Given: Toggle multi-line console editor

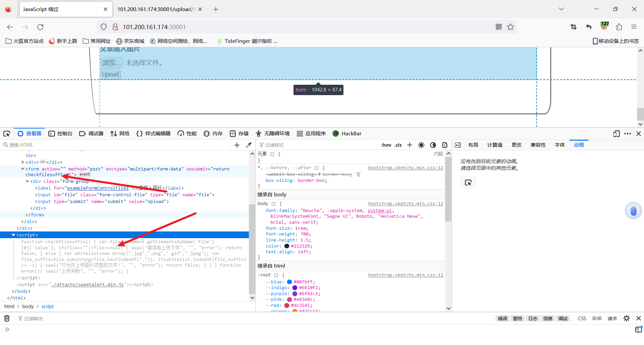Looking at the screenshot, I should tap(639, 330).
